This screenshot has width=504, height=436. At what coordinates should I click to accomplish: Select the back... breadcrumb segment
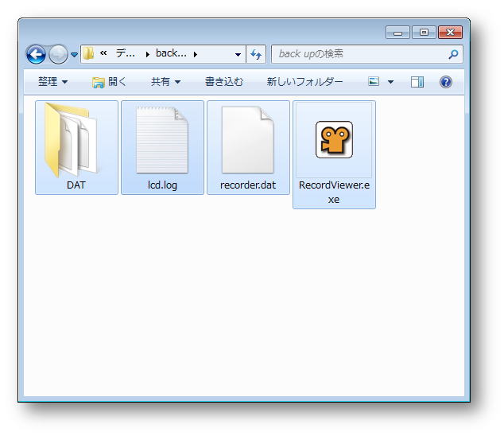point(171,53)
